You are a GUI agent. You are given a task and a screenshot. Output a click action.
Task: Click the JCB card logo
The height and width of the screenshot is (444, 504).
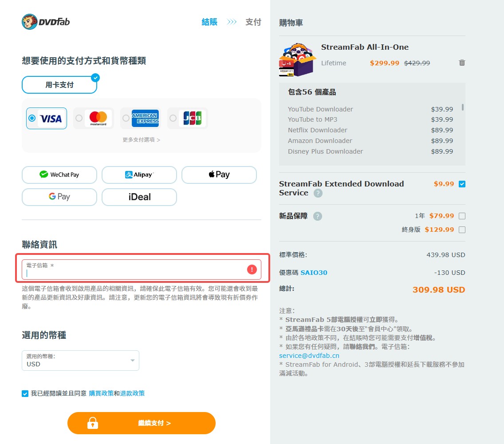[192, 119]
